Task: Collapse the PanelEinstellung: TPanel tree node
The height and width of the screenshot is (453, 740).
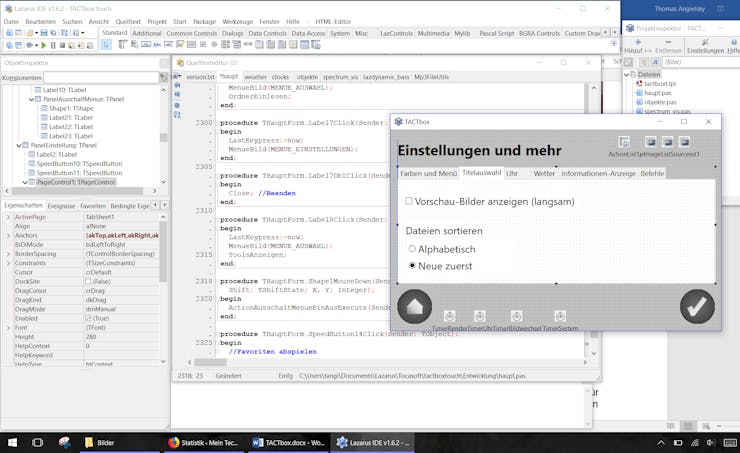Action: (19, 145)
